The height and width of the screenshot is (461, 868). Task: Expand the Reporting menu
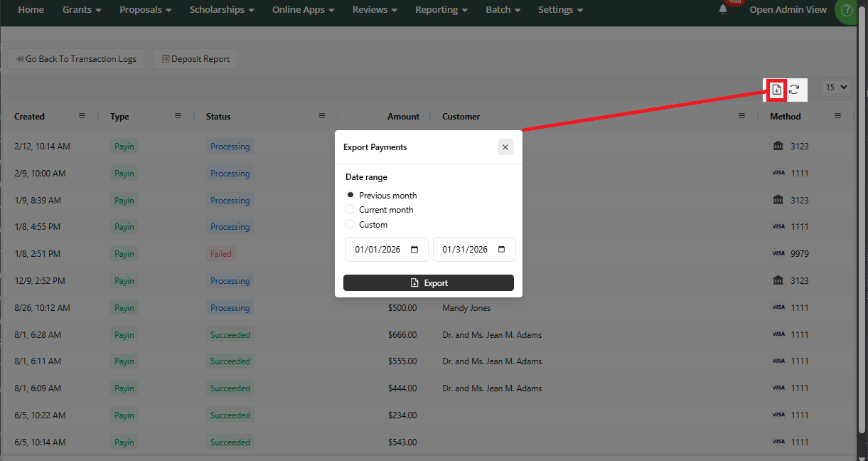[x=441, y=10]
